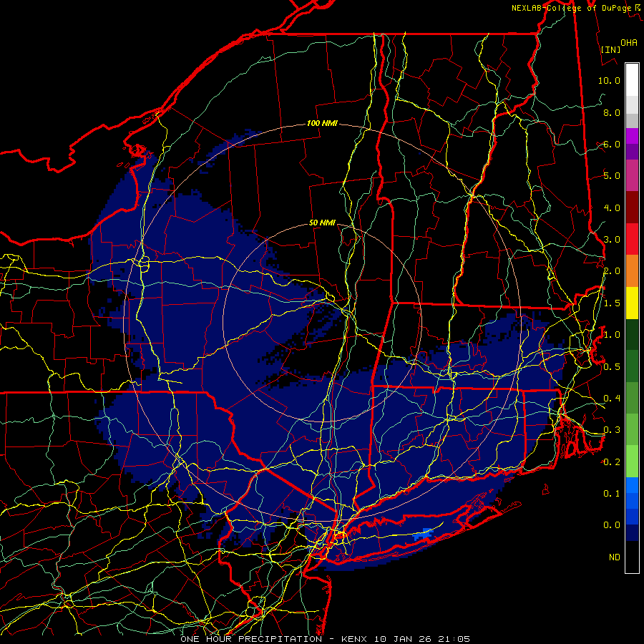The height and width of the screenshot is (644, 644).
Task: Click the 8.0 legend value label
Action: pos(612,112)
